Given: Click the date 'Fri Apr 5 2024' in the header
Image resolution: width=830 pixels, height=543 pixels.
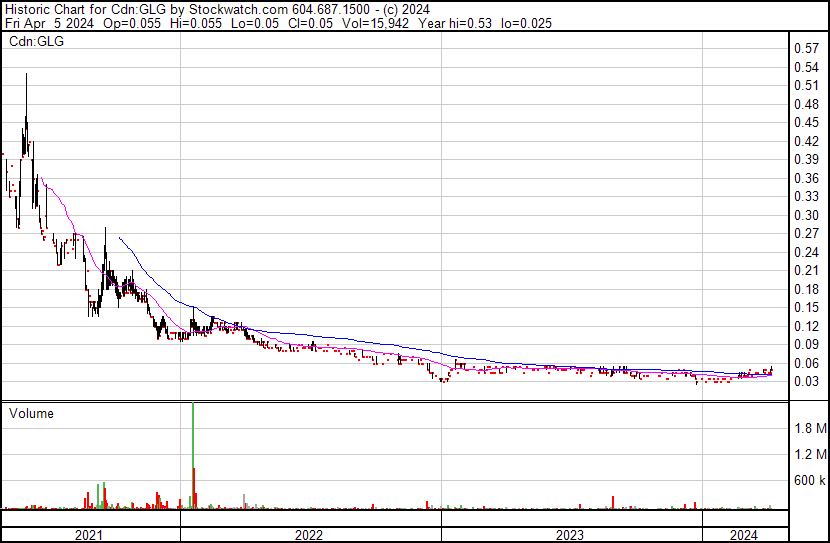Looking at the screenshot, I should click(49, 23).
